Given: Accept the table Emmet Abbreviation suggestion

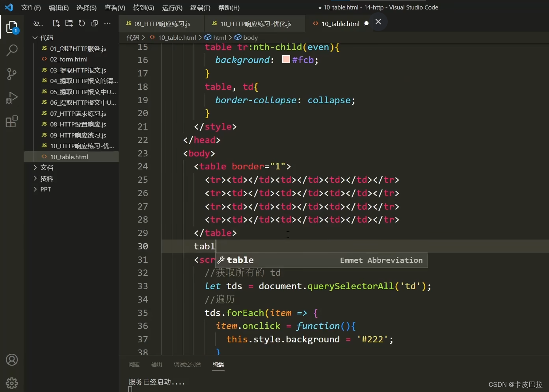Looking at the screenshot, I should coord(321,260).
